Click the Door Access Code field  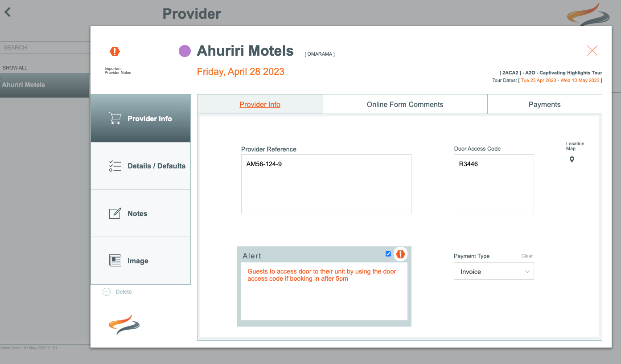(x=494, y=184)
